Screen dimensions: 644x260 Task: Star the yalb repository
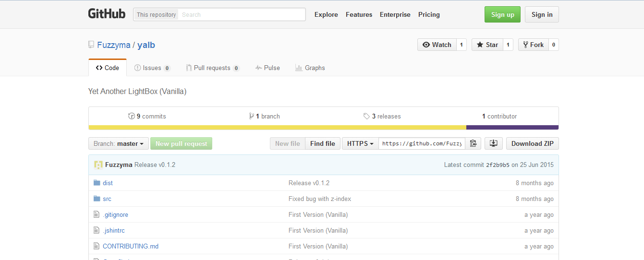tap(487, 45)
